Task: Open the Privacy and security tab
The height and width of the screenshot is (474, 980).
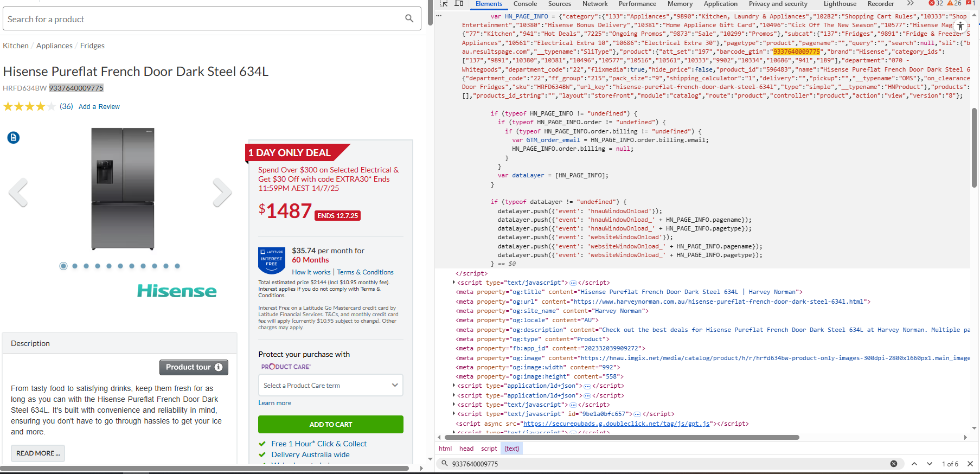Action: pyautogui.click(x=778, y=4)
